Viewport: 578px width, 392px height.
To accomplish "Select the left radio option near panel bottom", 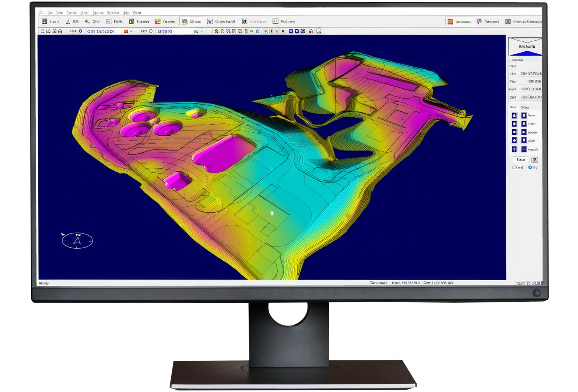I will (514, 167).
